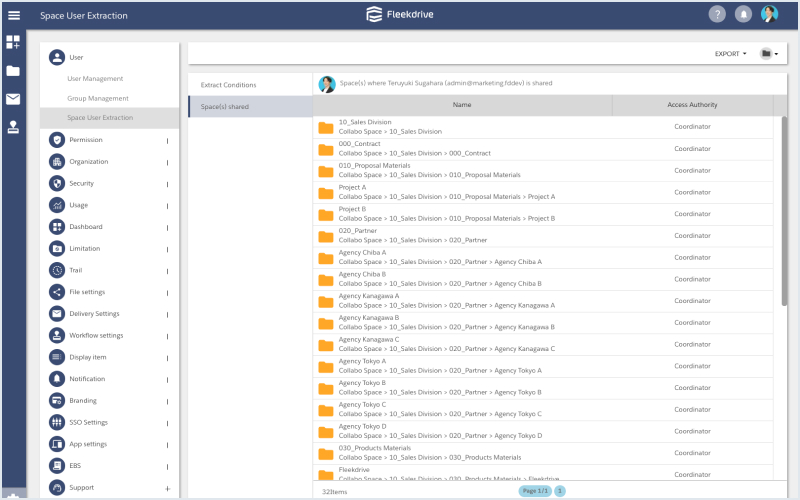This screenshot has width=800, height=500.
Task: Click the EBS icon
Action: (x=57, y=465)
